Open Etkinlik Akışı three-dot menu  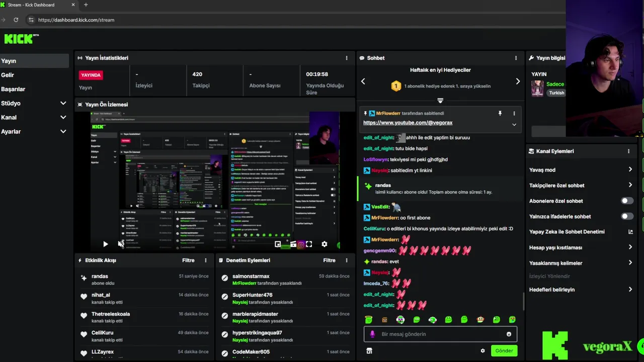[205, 260]
